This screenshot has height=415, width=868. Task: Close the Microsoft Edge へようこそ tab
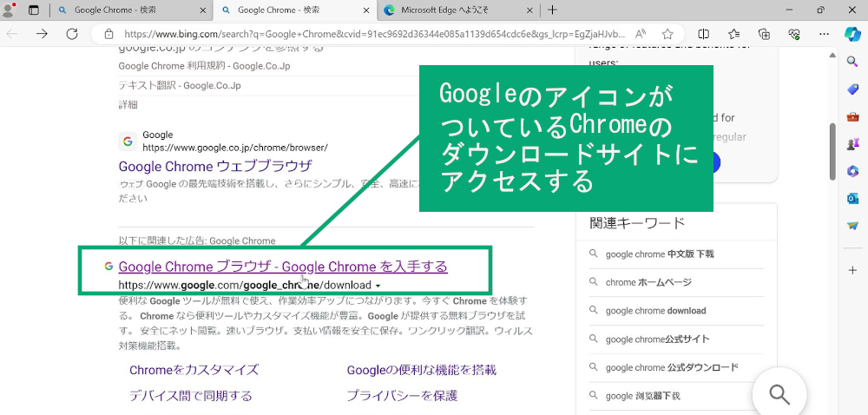point(529,10)
